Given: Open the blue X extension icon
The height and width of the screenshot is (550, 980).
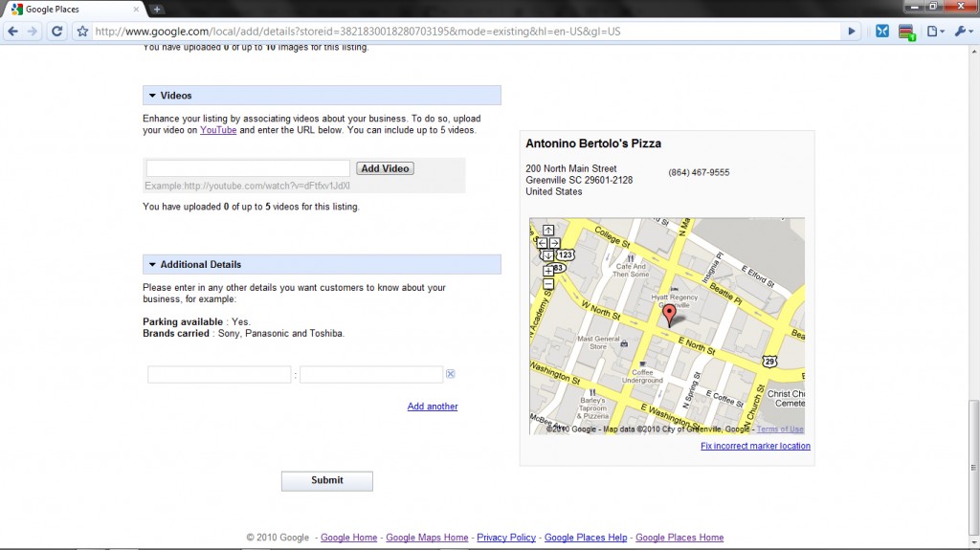Looking at the screenshot, I should (x=881, y=32).
